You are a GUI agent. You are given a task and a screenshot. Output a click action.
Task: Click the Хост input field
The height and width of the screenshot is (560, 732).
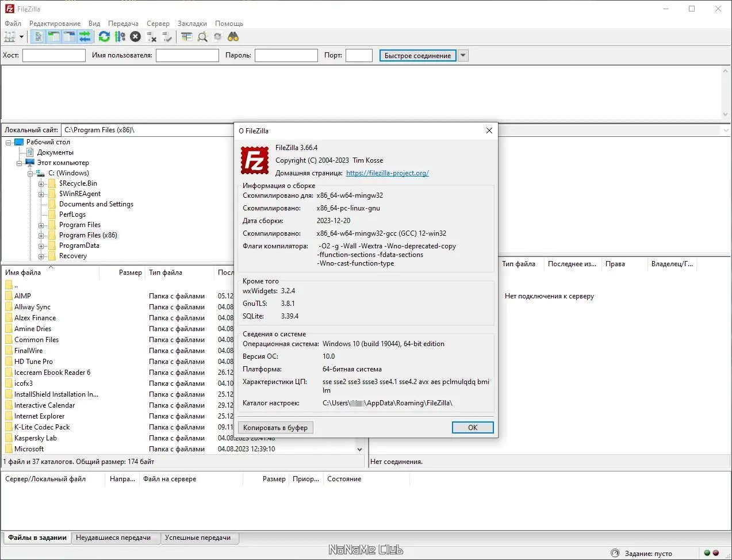[x=54, y=55]
